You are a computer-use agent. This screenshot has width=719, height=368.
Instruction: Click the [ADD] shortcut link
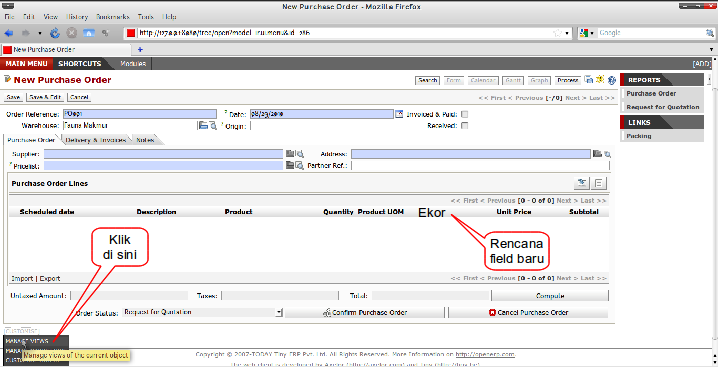tap(702, 64)
